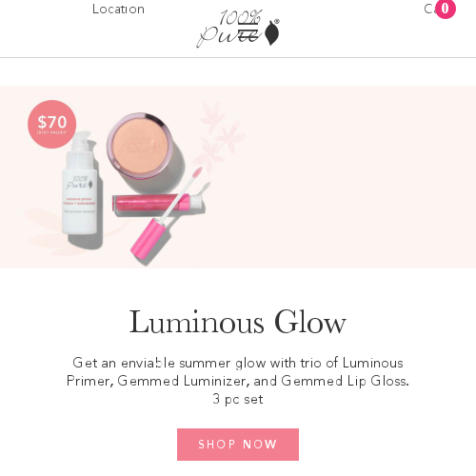The image size is (476, 476).
Task: Click the pink $70 price badge
Action: pyautogui.click(x=51, y=124)
